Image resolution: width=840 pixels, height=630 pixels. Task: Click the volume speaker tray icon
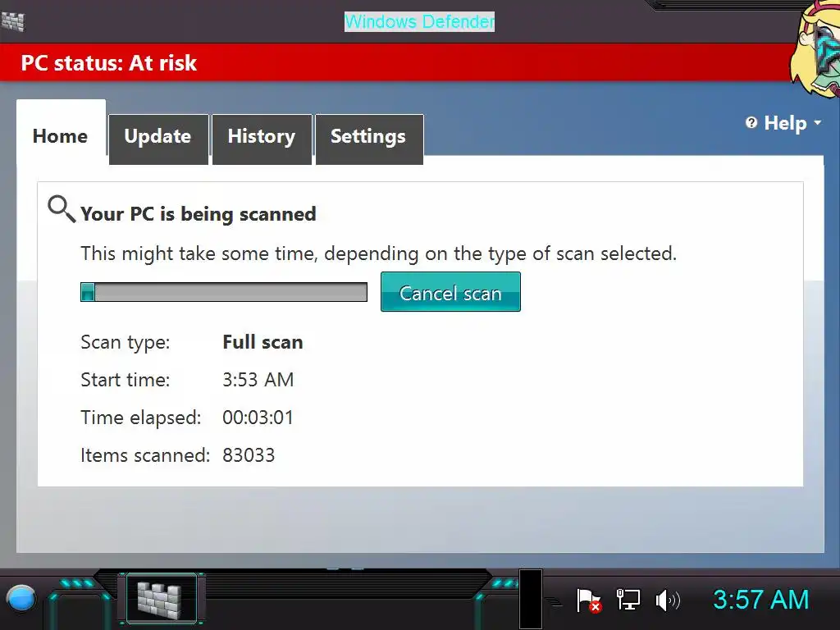coord(668,600)
